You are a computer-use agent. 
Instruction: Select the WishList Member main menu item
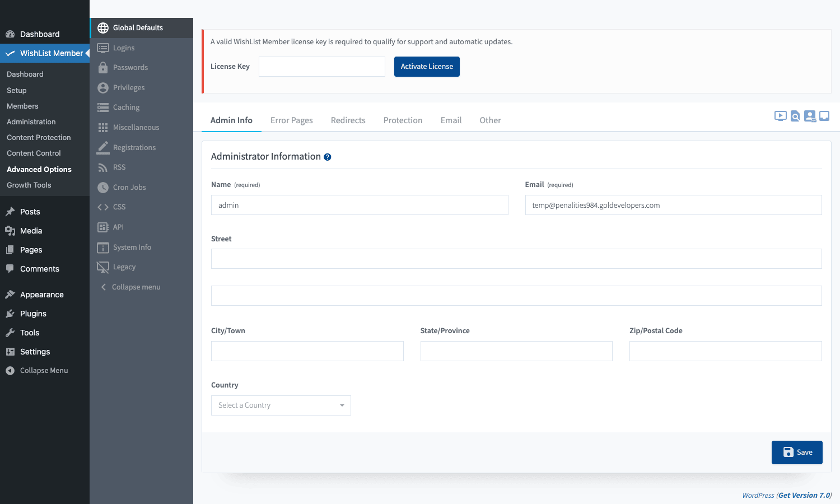click(45, 53)
